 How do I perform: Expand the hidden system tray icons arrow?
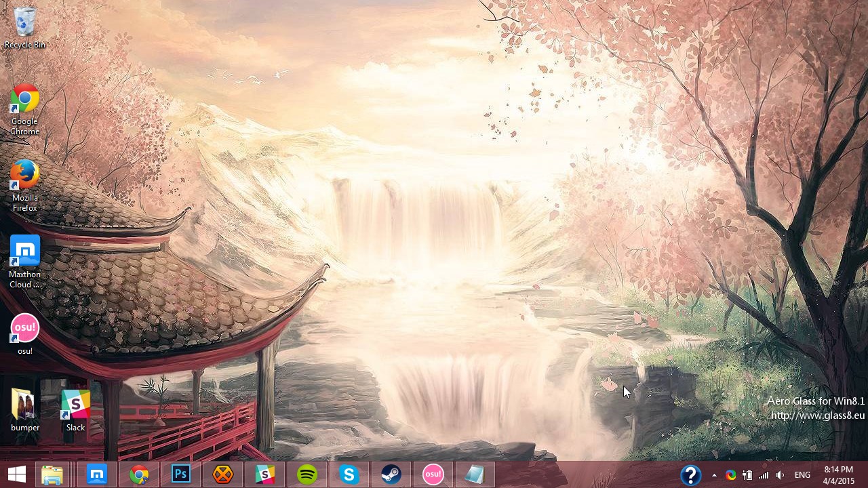[714, 476]
